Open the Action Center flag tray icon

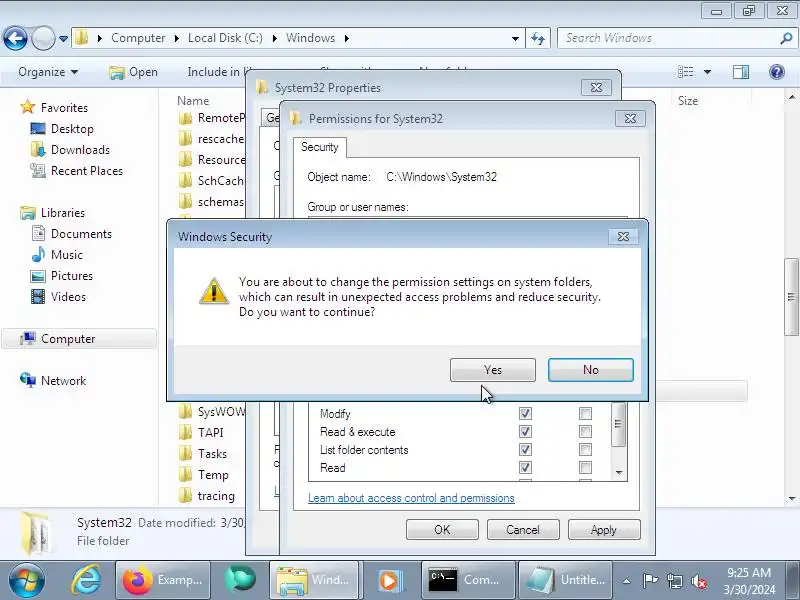[649, 581]
